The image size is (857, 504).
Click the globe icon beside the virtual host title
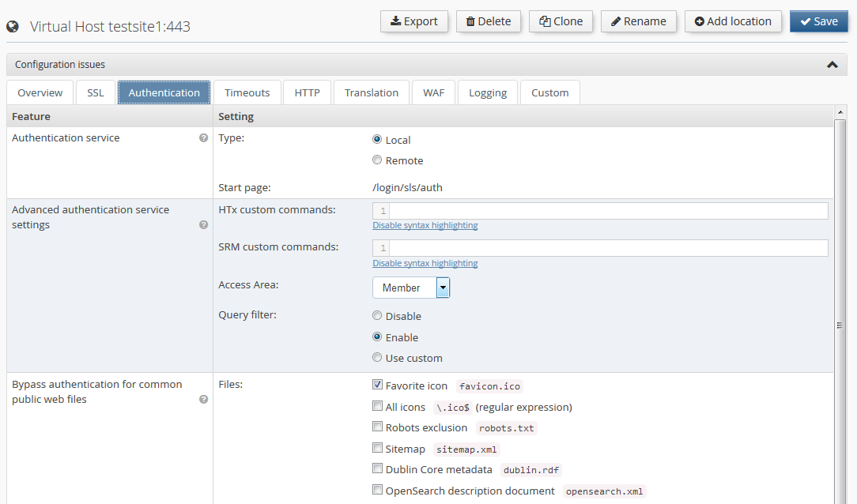click(12, 24)
